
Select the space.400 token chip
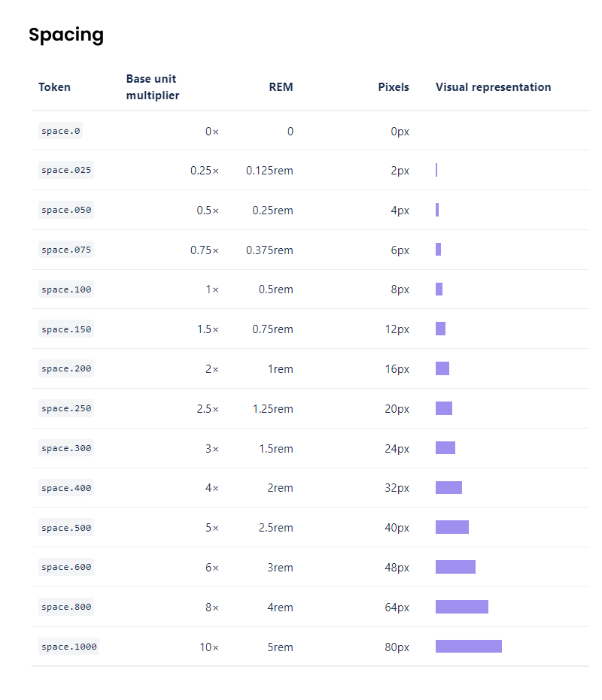tap(66, 488)
